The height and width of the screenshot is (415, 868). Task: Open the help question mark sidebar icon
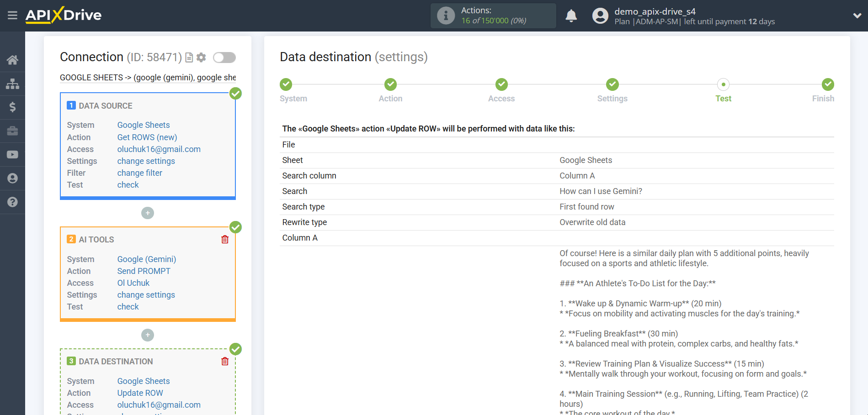[12, 202]
